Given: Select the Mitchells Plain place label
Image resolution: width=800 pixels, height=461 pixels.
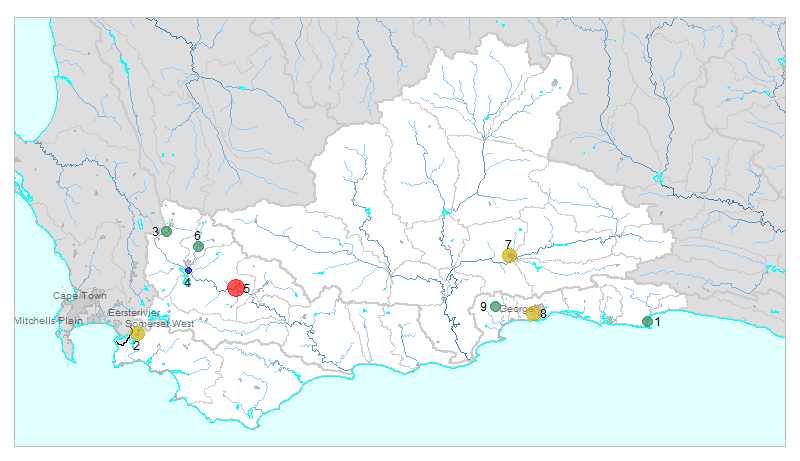Looking at the screenshot, I should tap(45, 321).
